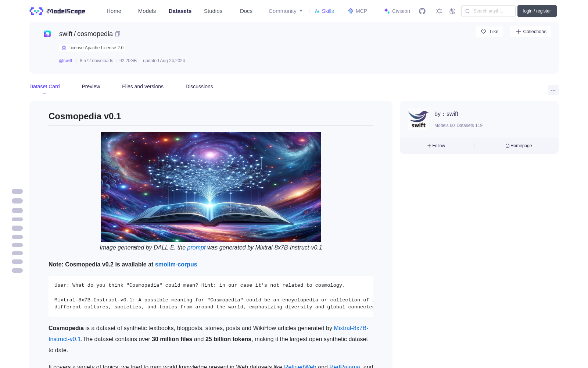The height and width of the screenshot is (368, 588).
Task: Click the Apache License 2.0 badge
Action: (92, 48)
